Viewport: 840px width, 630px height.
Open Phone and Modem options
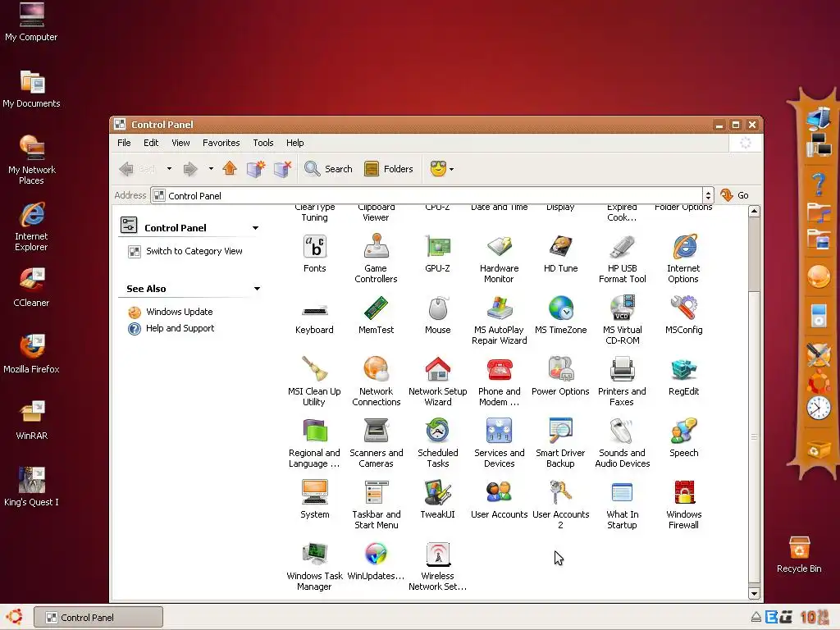coord(499,381)
